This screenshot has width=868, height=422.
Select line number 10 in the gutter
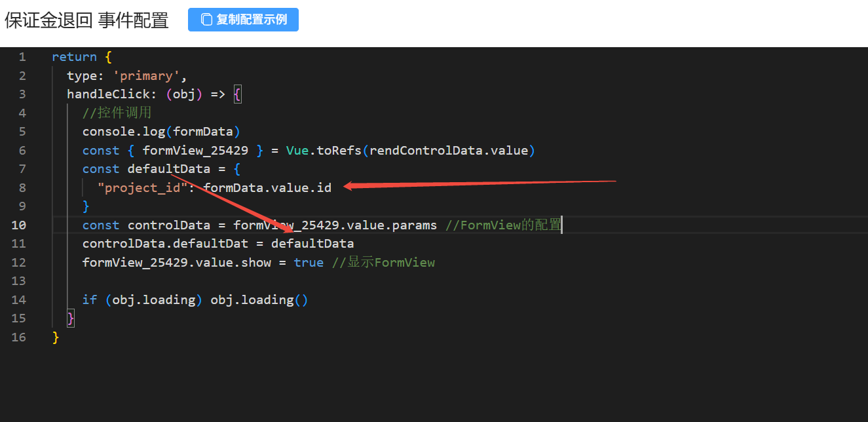point(19,225)
